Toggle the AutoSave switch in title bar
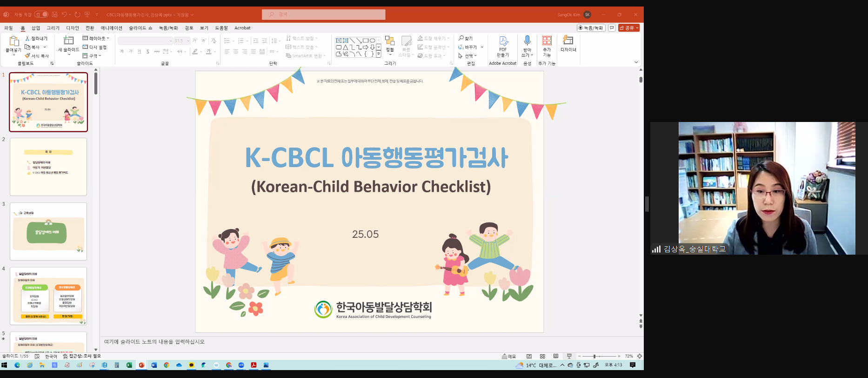868x378 pixels. click(x=41, y=14)
